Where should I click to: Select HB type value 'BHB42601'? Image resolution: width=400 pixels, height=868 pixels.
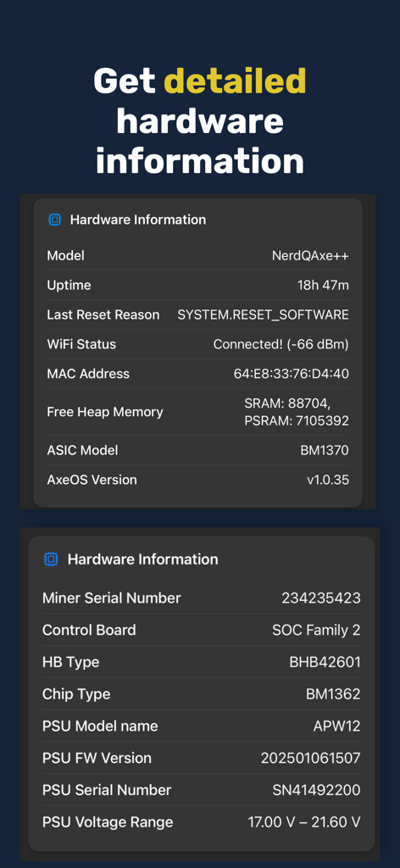pyautogui.click(x=325, y=662)
